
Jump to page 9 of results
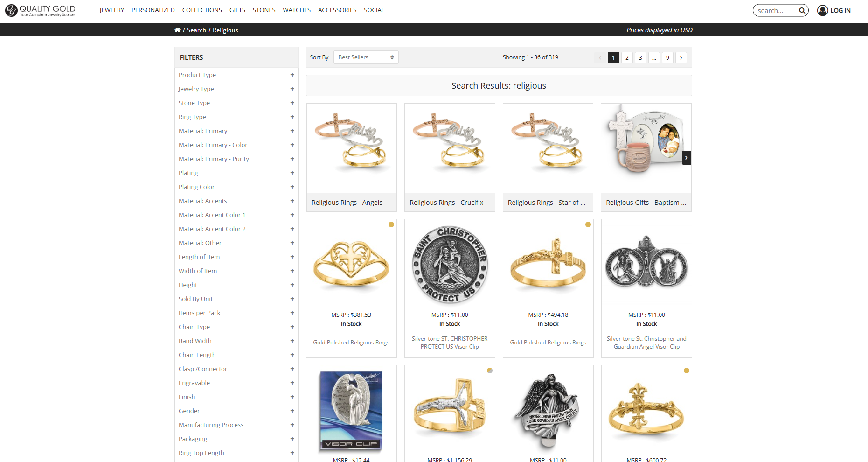click(667, 57)
